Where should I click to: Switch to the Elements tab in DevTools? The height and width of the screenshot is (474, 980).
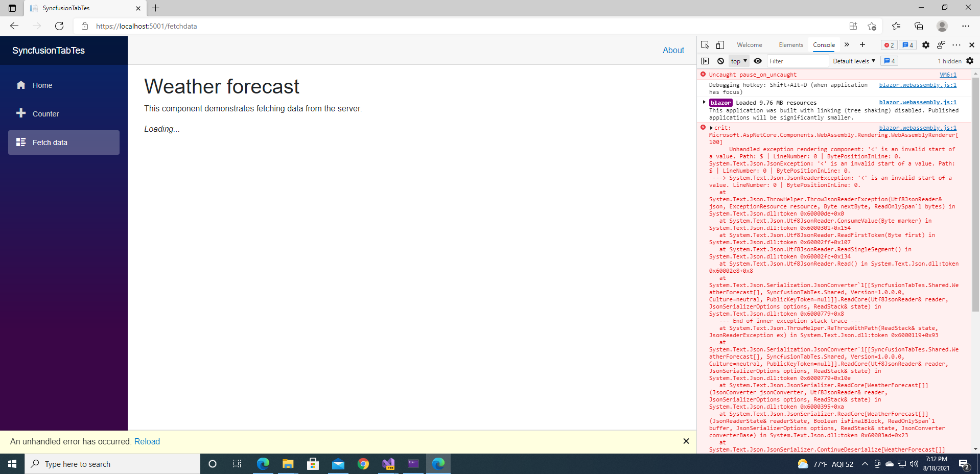pos(790,45)
